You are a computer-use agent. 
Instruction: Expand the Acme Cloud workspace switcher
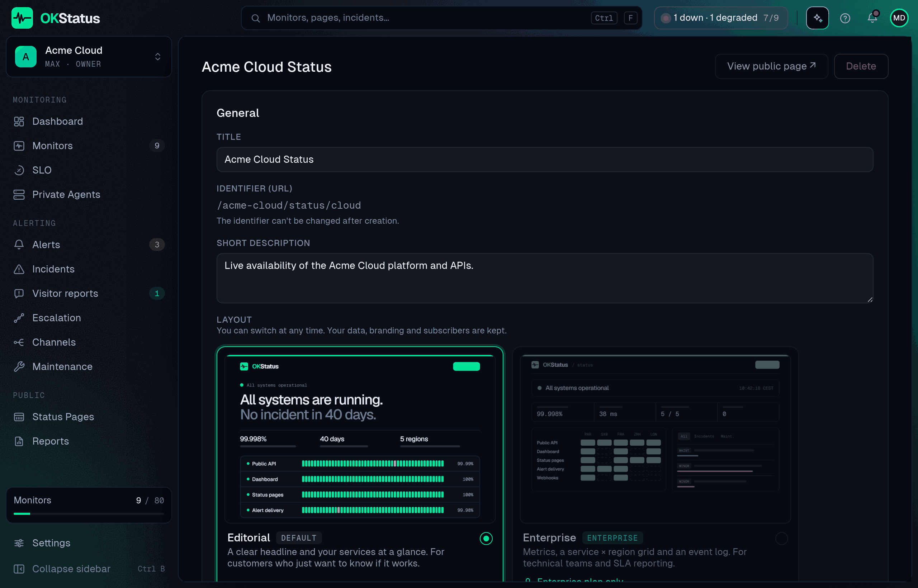89,57
